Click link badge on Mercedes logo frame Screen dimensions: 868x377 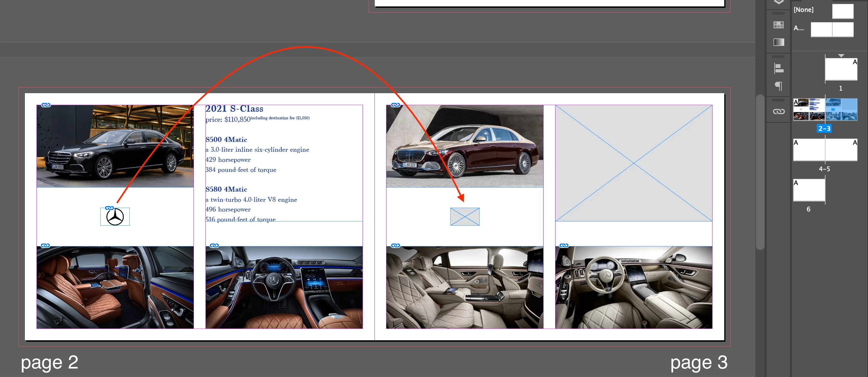tap(109, 208)
